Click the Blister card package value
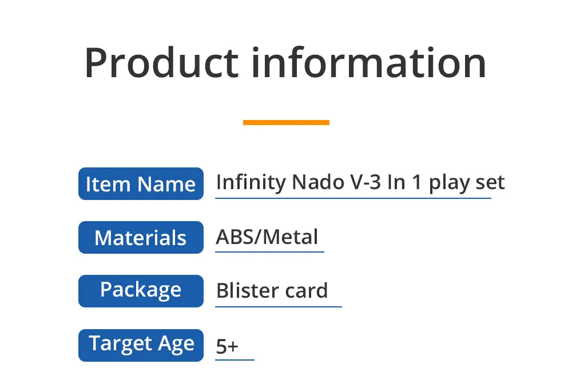 tap(272, 290)
